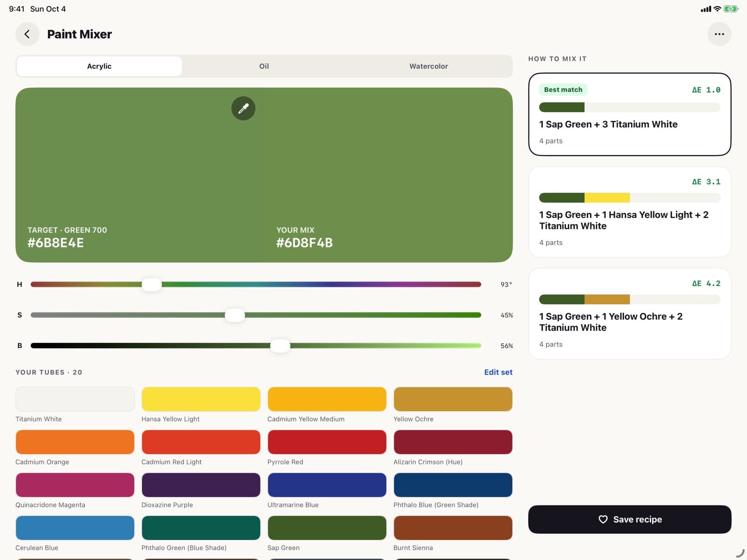The width and height of the screenshot is (747, 560).
Task: Select the Phthalo Blue (Green Shade) swatch
Action: click(453, 485)
